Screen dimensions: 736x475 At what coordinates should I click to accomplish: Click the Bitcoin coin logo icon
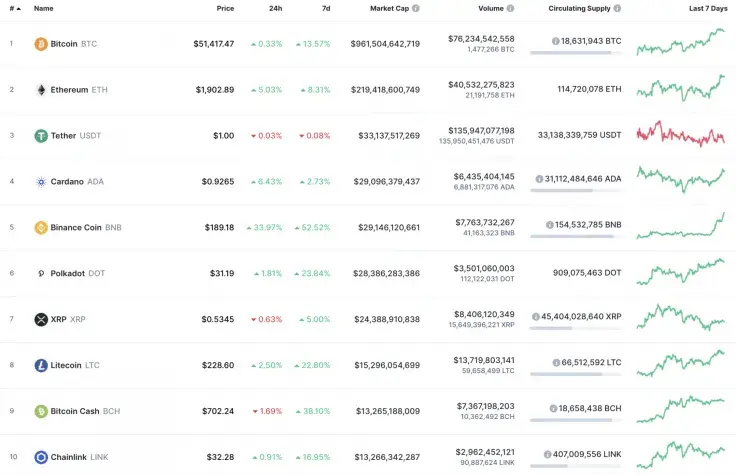pyautogui.click(x=41, y=44)
